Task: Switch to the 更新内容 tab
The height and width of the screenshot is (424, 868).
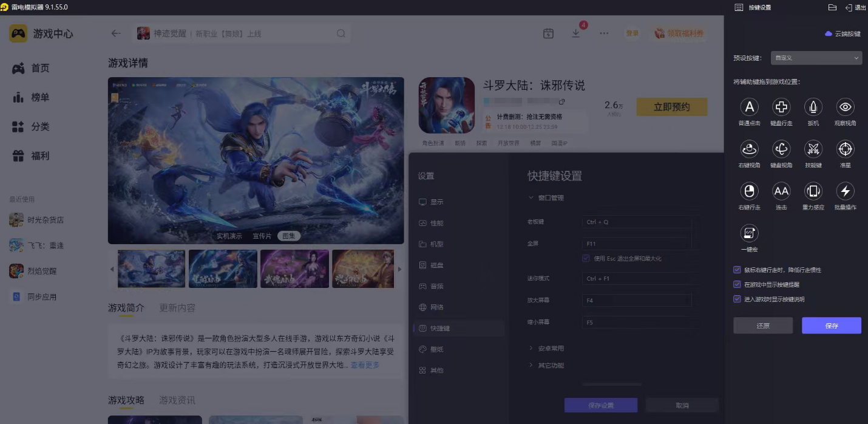Action: coord(177,308)
